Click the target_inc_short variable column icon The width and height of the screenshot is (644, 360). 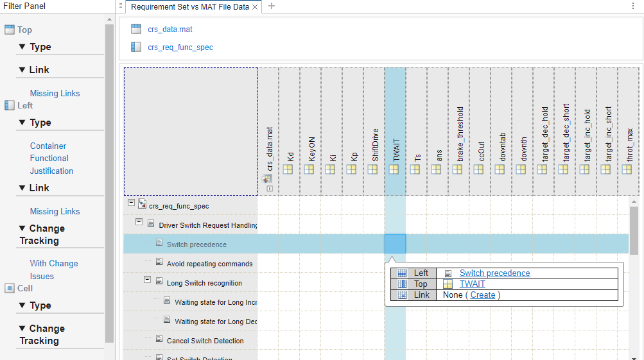(x=606, y=169)
